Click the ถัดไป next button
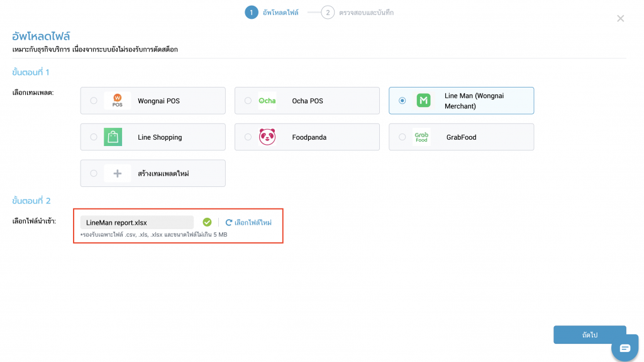 click(590, 334)
